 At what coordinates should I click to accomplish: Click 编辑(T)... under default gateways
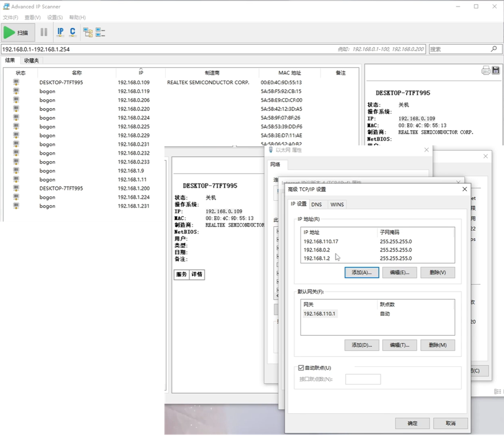point(399,345)
